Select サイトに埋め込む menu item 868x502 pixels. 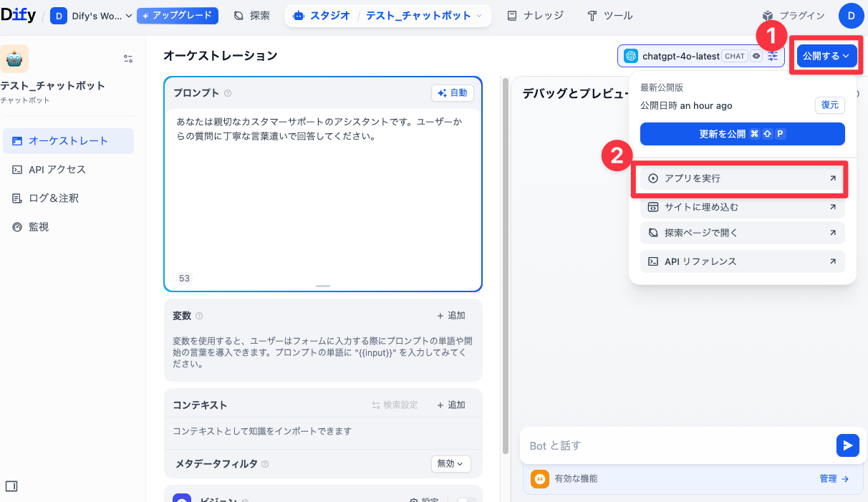click(x=741, y=207)
